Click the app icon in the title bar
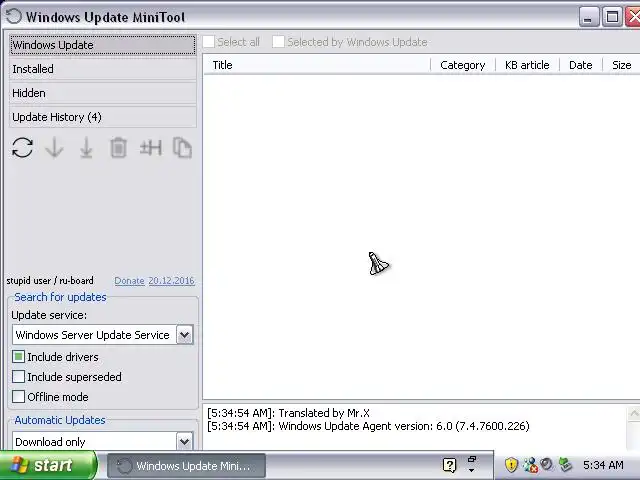This screenshot has height=480, width=640. pyautogui.click(x=13, y=17)
